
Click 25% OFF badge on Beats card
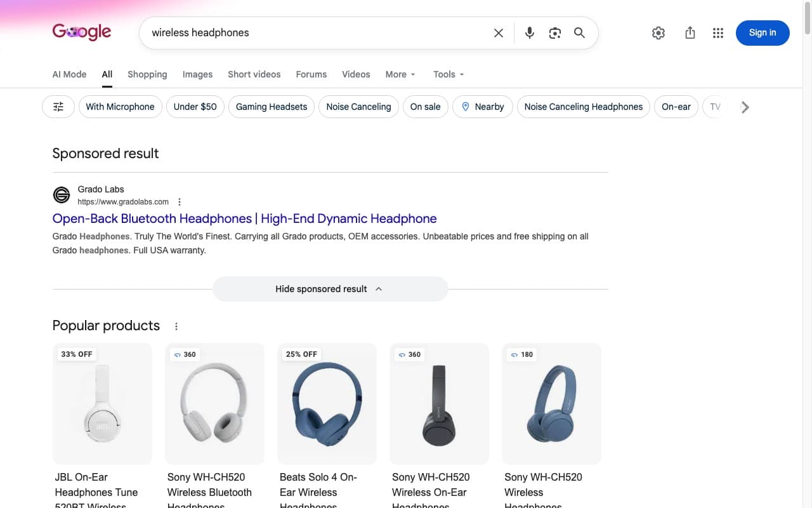tap(301, 354)
